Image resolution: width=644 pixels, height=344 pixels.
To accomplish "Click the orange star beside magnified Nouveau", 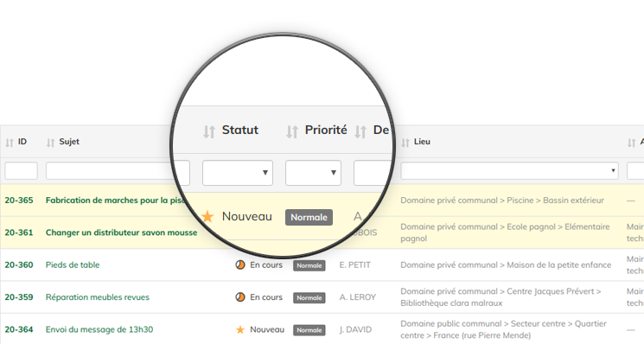I will click(207, 216).
